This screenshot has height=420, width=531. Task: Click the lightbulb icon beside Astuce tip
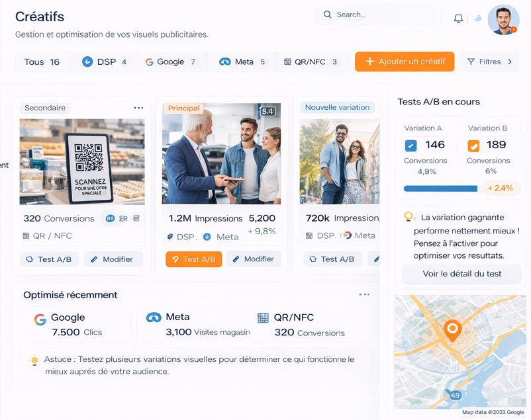34,360
